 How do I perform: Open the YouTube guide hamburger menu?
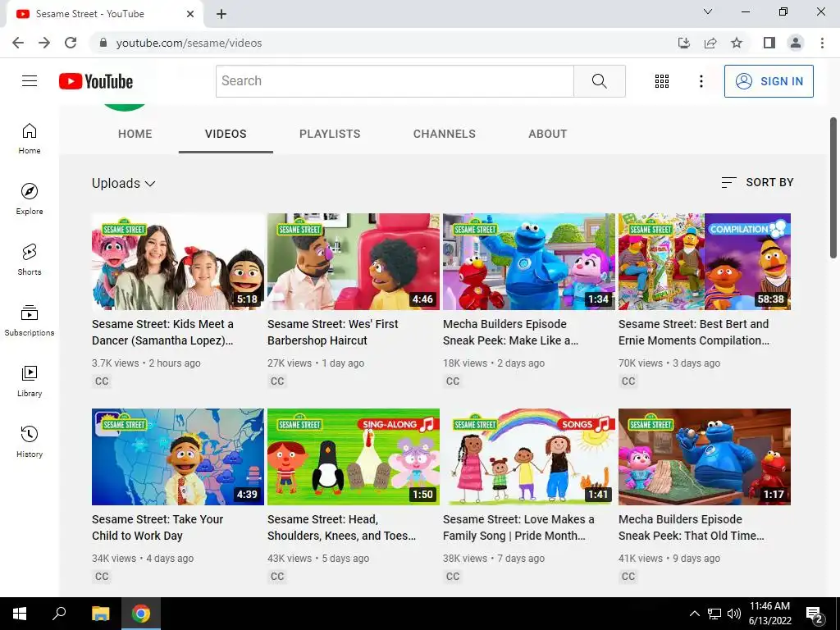pyautogui.click(x=30, y=81)
